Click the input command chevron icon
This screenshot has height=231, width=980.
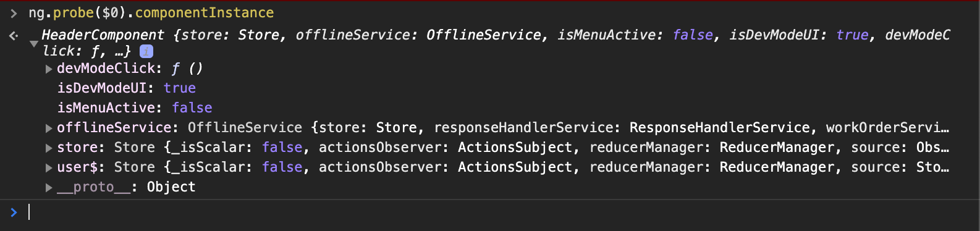14,13
